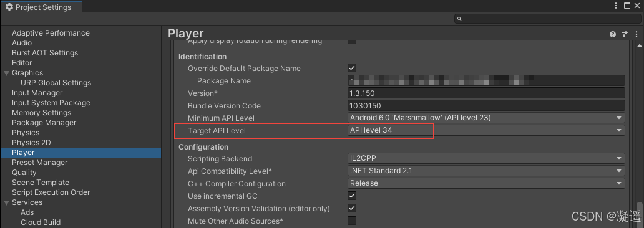Image resolution: width=644 pixels, height=228 pixels.
Task: Focus the settings search field
Action: 547,19
